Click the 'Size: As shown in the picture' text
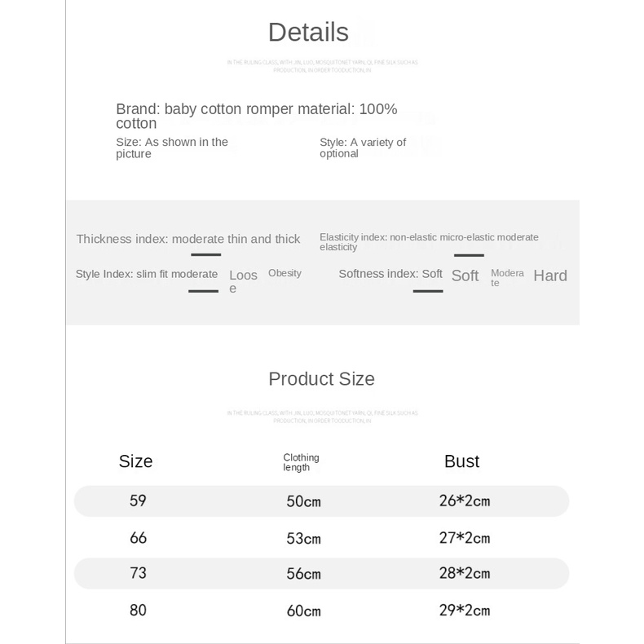The width and height of the screenshot is (644, 644). click(172, 148)
